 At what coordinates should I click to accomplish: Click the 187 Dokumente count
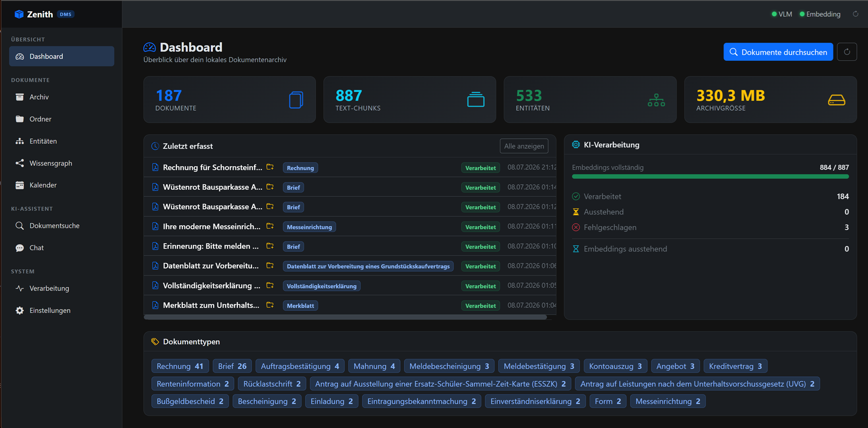click(x=169, y=95)
